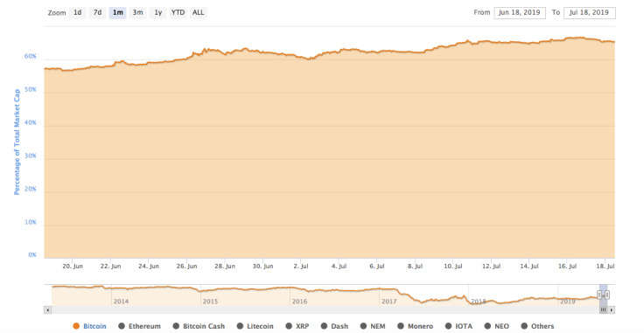
Task: Click navigator scrollbar left arrow
Action: [x=47, y=310]
